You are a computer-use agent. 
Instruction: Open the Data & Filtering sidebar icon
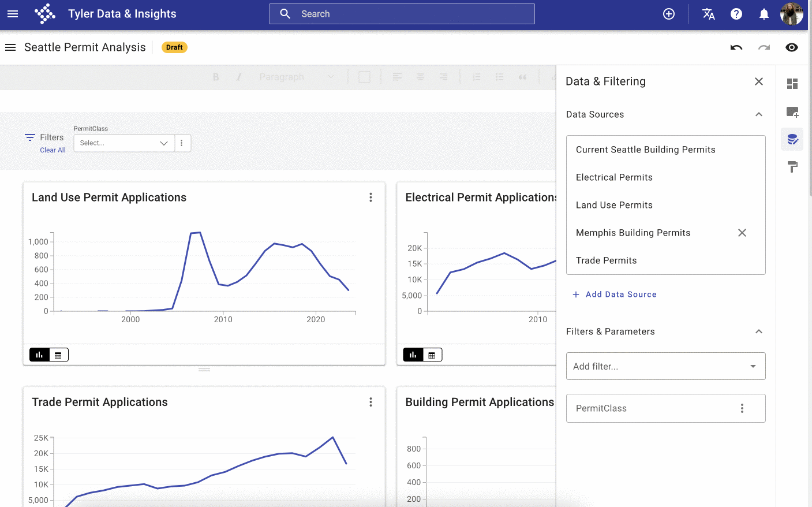792,139
